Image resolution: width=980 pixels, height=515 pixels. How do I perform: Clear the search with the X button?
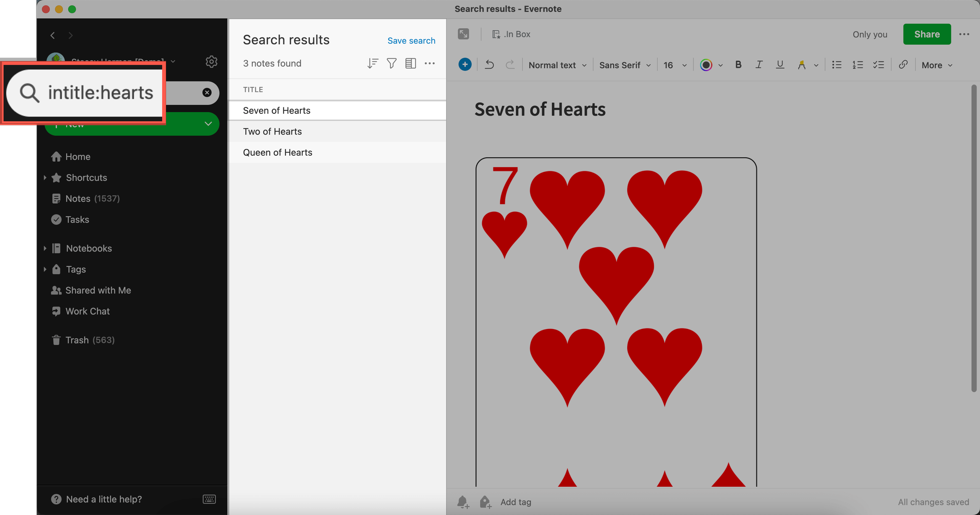[x=207, y=92]
